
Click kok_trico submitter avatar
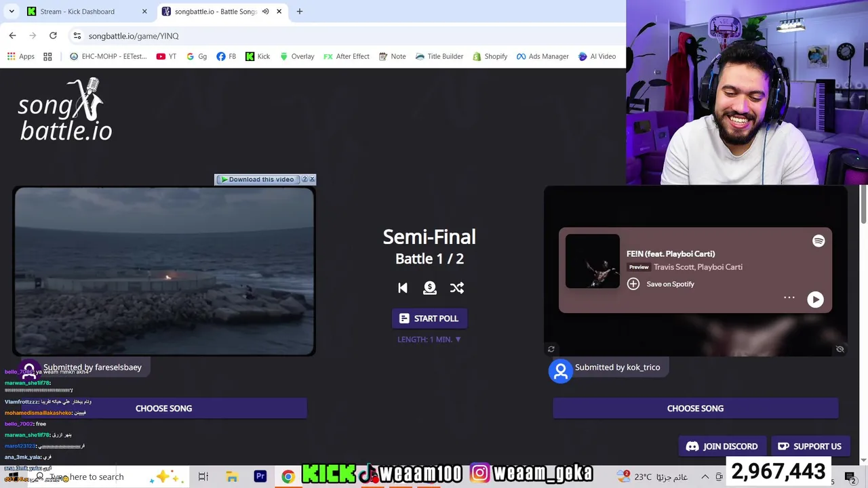pyautogui.click(x=561, y=371)
